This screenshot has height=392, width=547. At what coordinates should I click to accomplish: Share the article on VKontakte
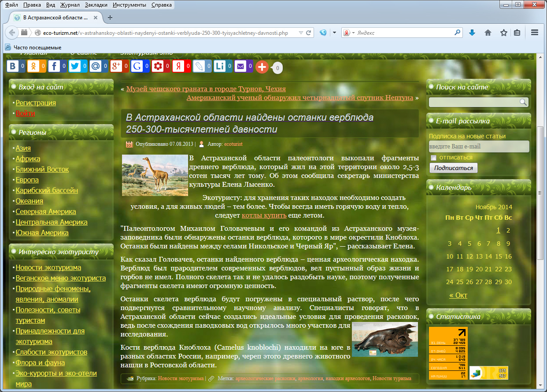[x=13, y=67]
